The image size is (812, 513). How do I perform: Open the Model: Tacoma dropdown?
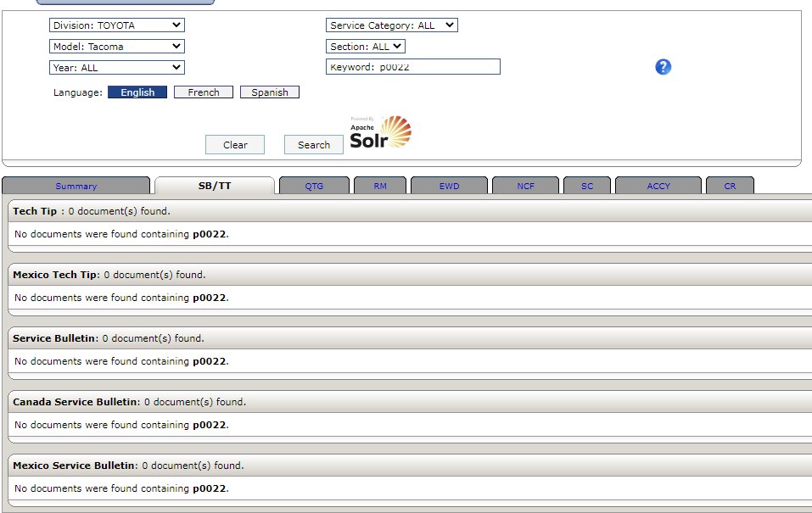[117, 46]
